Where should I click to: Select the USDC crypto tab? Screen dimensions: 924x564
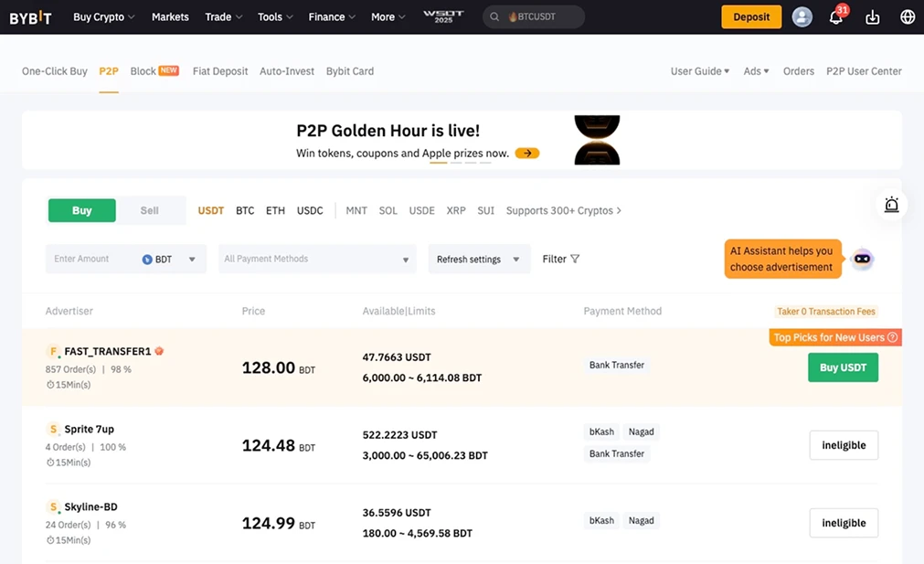click(310, 210)
